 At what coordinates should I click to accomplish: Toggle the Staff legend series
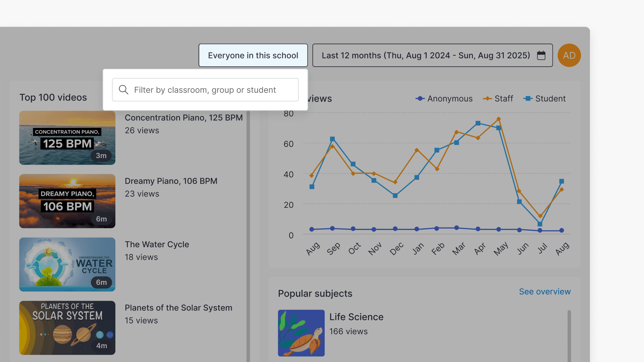pos(498,99)
